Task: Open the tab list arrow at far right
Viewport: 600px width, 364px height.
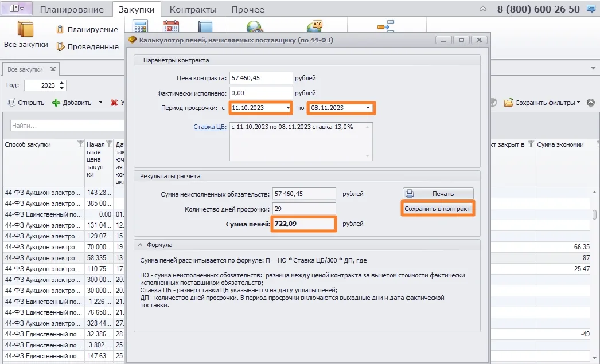Action: 593,68
